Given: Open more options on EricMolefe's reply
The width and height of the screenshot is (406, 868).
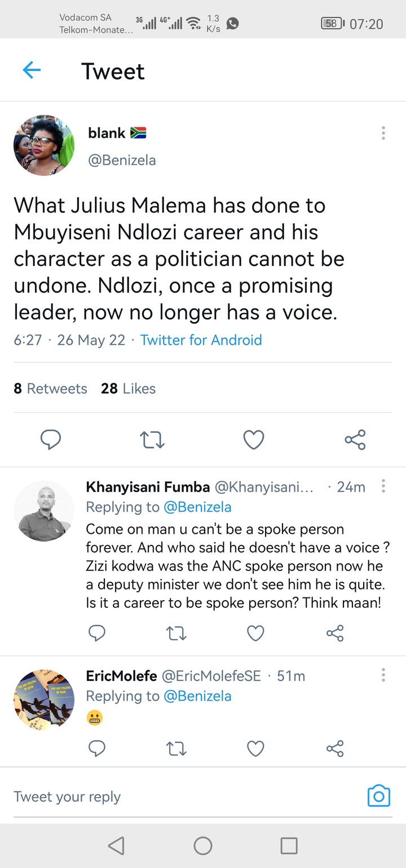Looking at the screenshot, I should pyautogui.click(x=383, y=675).
